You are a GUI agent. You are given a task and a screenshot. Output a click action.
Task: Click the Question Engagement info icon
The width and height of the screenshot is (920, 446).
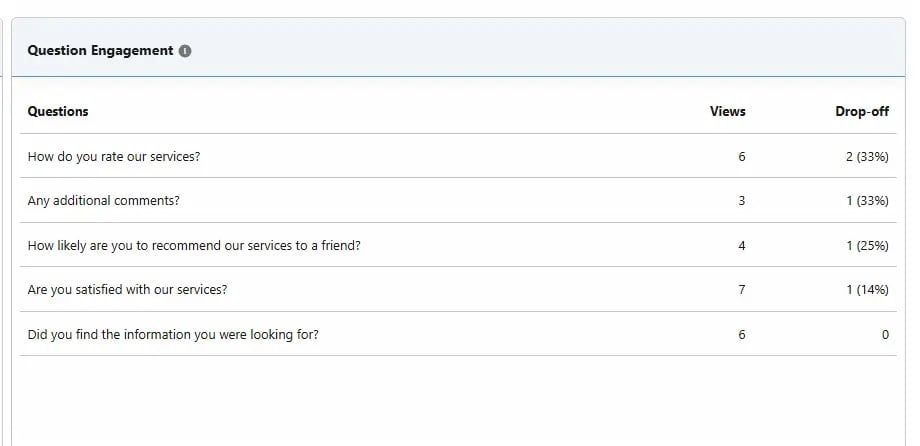(x=185, y=51)
